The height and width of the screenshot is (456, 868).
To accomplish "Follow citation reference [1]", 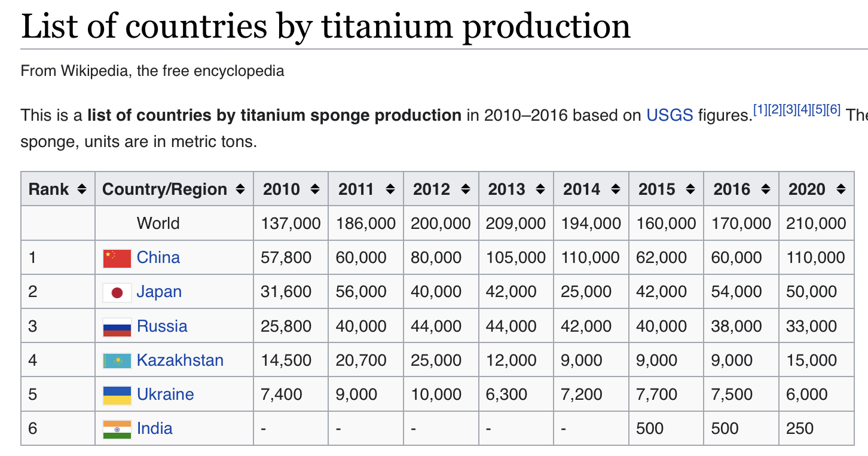I will [x=760, y=109].
